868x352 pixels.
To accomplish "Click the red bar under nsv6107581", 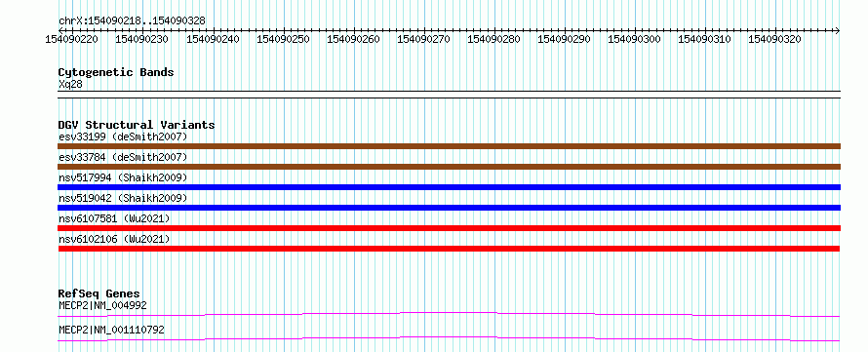I will [x=449, y=228].
